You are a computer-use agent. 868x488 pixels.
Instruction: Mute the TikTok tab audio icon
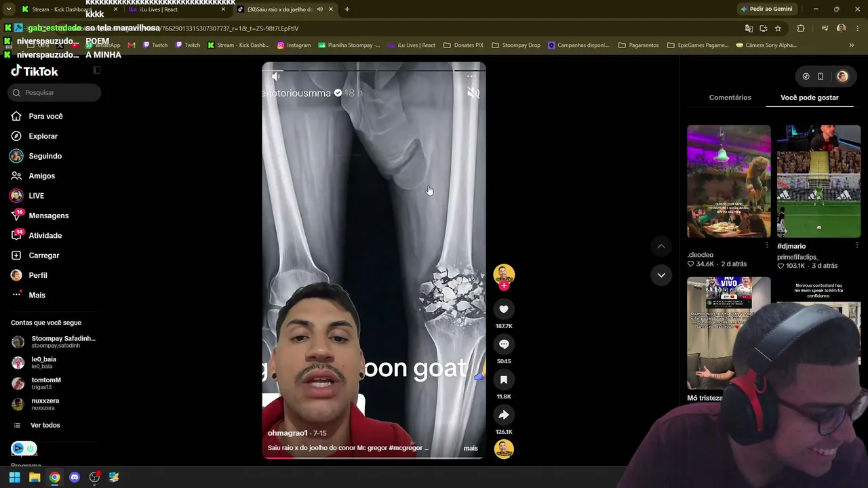pos(319,9)
